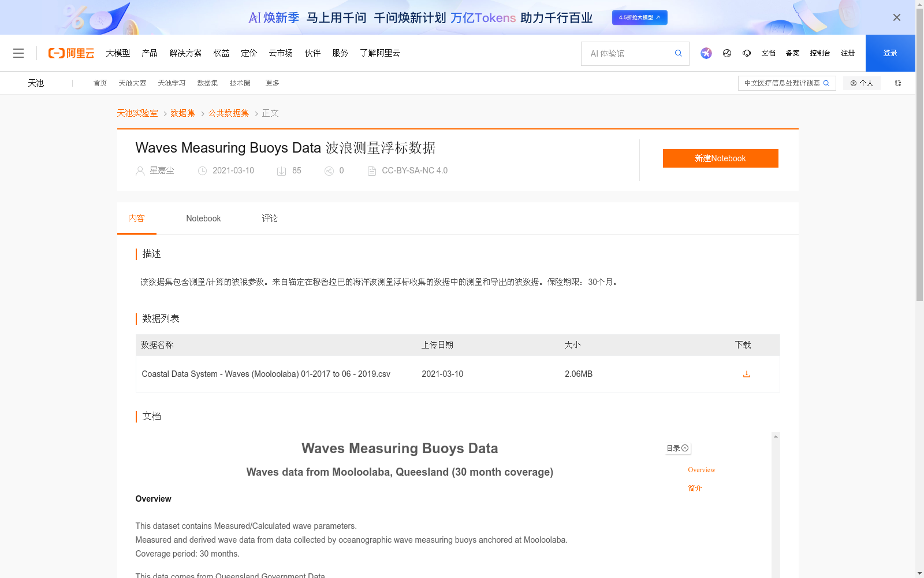
Task: Open 技术圈 in Tianchi nav
Action: click(240, 83)
